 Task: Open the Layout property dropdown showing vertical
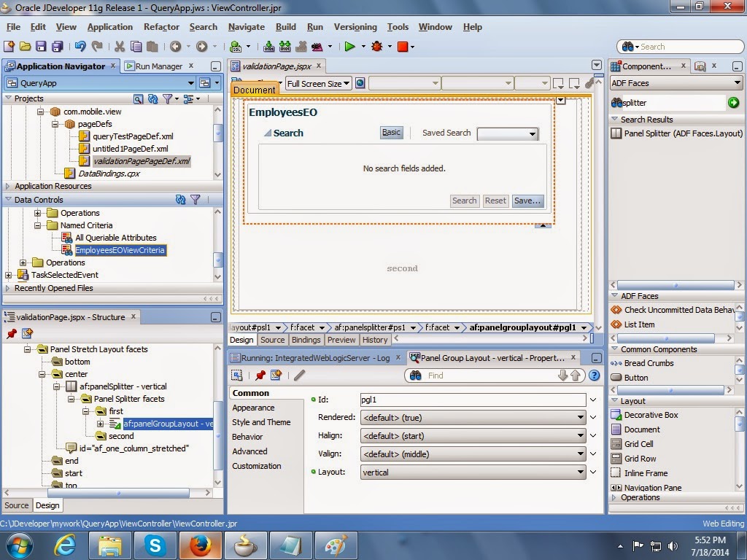pyautogui.click(x=473, y=472)
